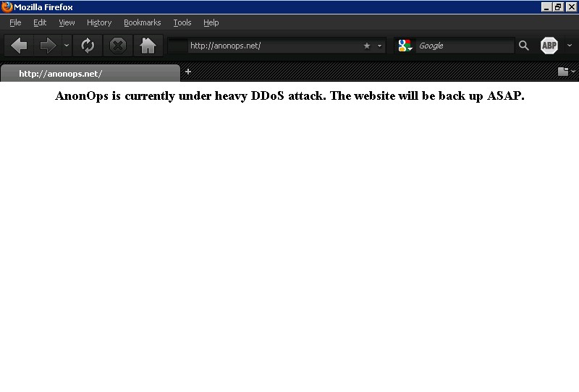This screenshot has width=579, height=392.
Task: Run search with the magnifier icon
Action: click(523, 46)
